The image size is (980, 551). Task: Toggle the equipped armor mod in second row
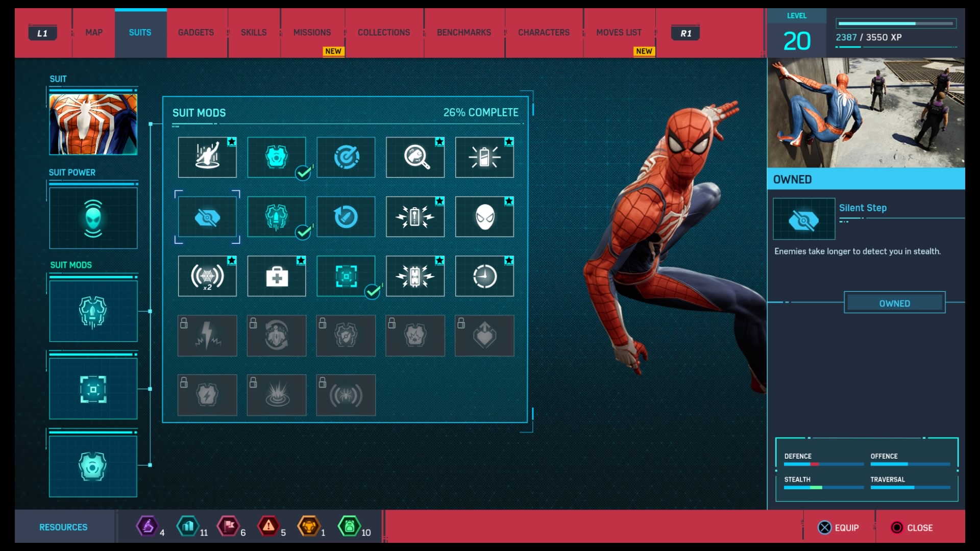pos(277,217)
